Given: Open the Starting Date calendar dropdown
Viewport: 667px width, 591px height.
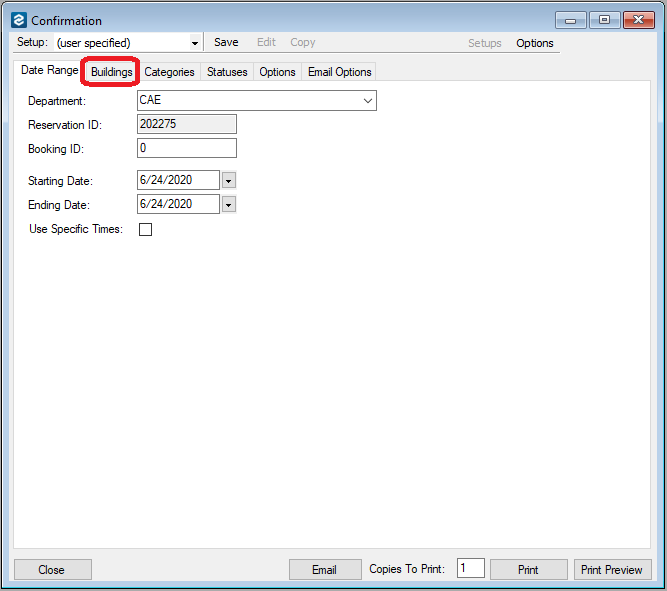Looking at the screenshot, I should pyautogui.click(x=228, y=180).
